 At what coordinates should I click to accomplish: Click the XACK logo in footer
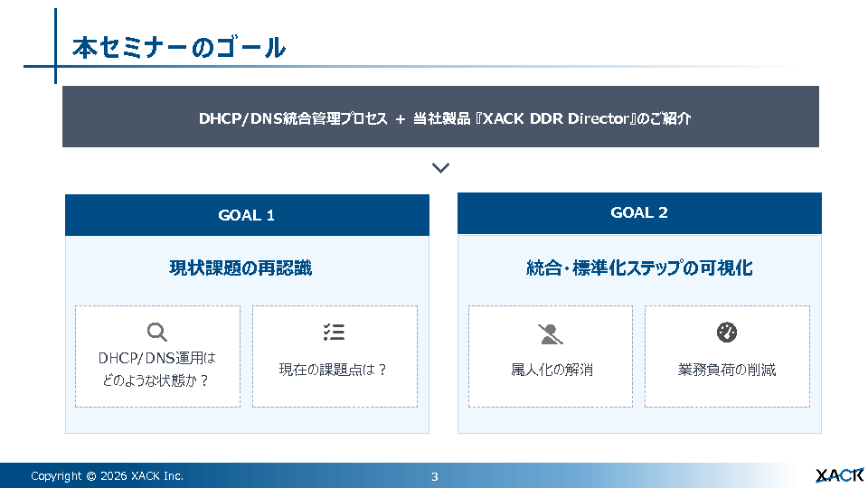pos(839,475)
